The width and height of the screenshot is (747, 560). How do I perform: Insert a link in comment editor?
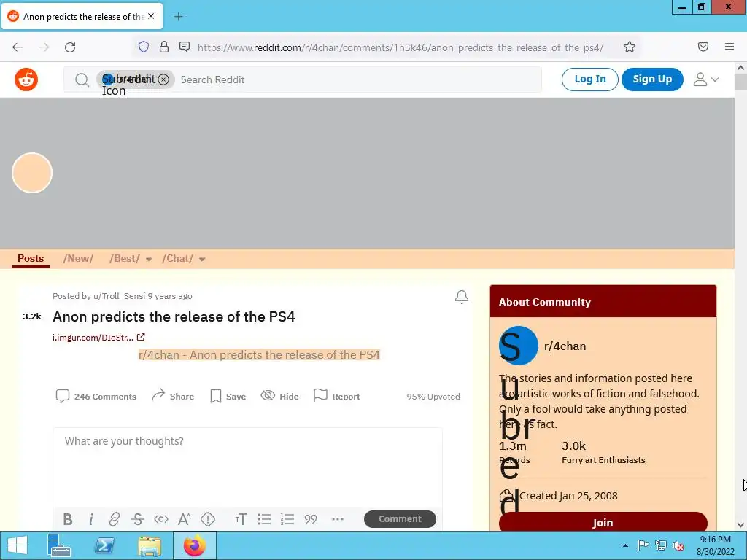[x=115, y=519]
